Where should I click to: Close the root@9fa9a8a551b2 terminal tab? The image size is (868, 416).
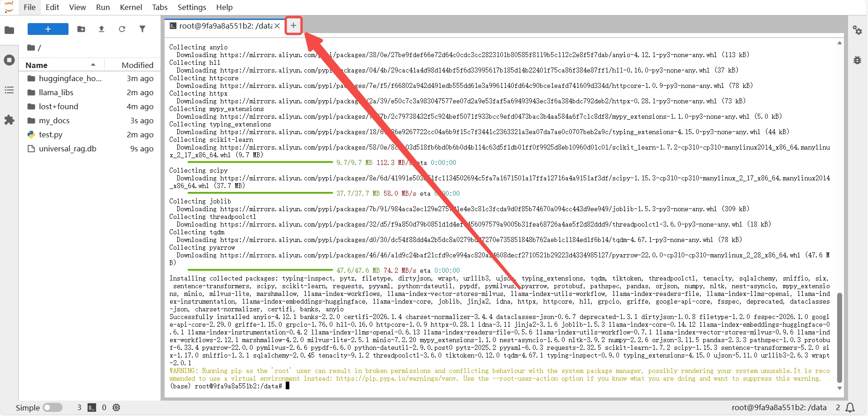(x=277, y=26)
